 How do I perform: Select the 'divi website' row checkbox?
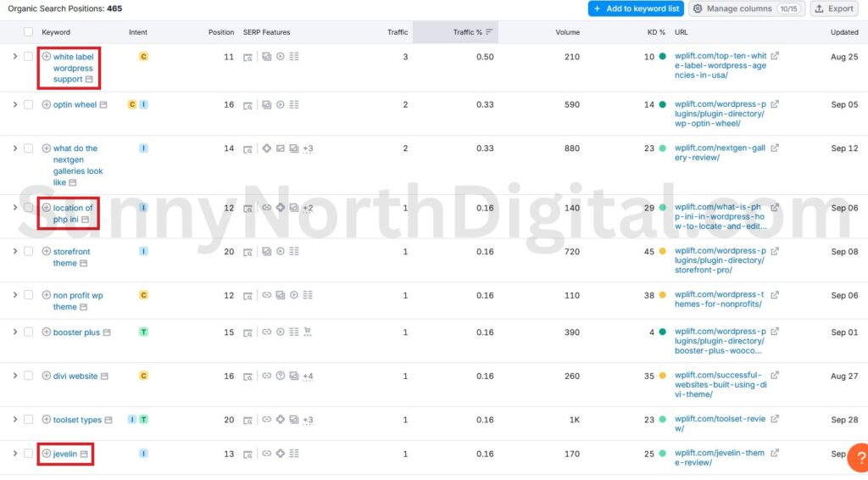pos(28,376)
